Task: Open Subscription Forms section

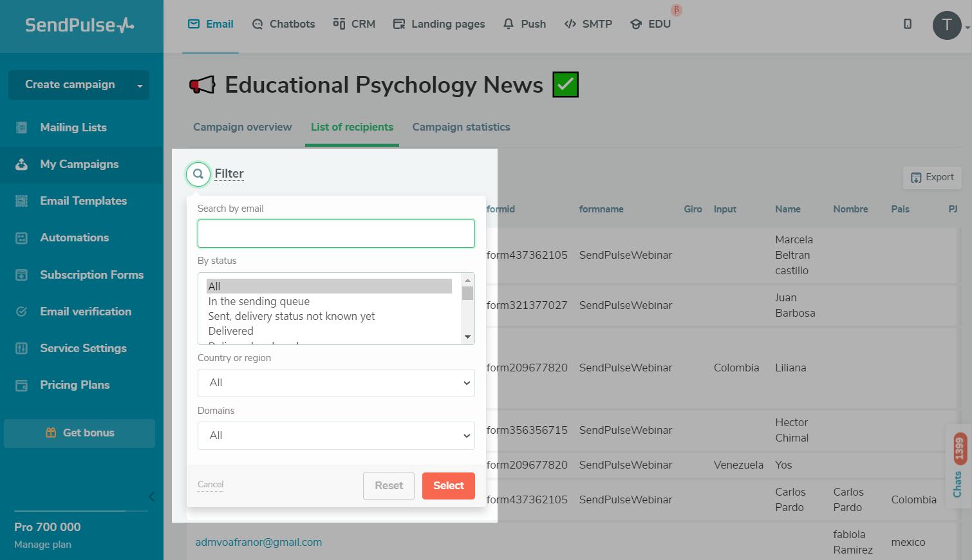Action: point(91,275)
